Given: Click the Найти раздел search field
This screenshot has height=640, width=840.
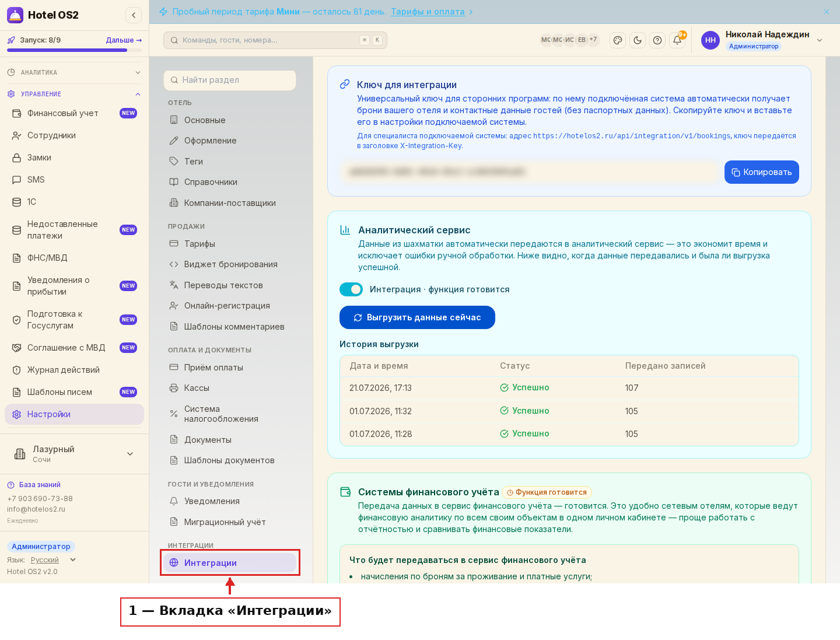Looking at the screenshot, I should [x=230, y=80].
